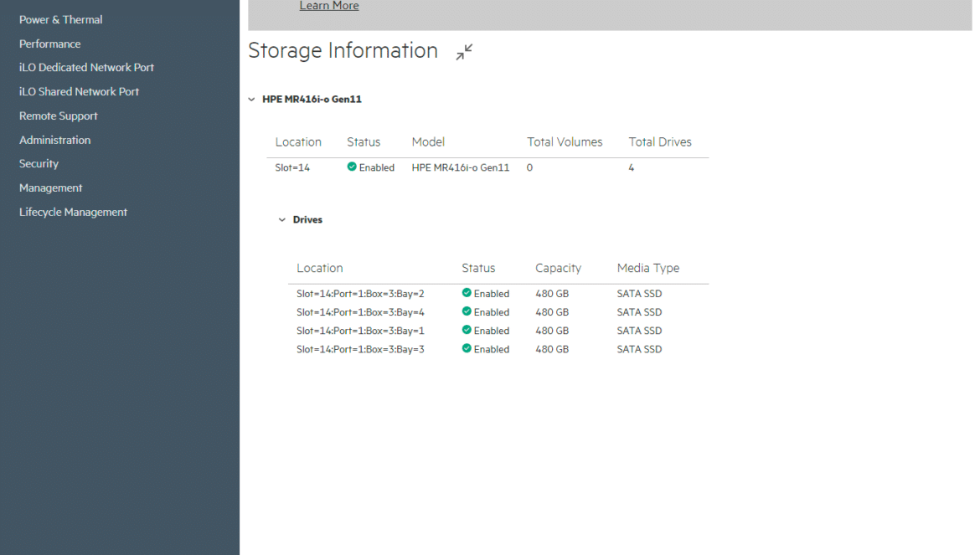Open Power & Thermal menu
This screenshot has width=980, height=555.
click(60, 19)
